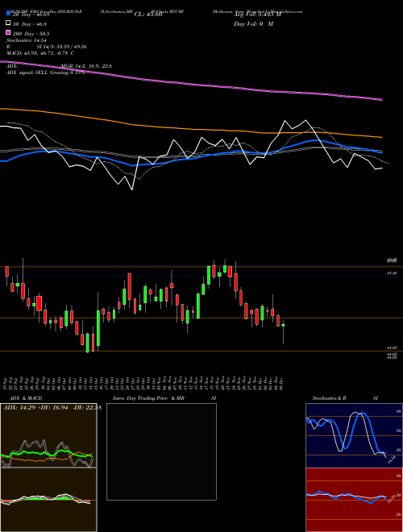The height and width of the screenshot is (532, 403).
Task: Click the 'CL: 45.60' closing price label
Action: click(x=148, y=15)
